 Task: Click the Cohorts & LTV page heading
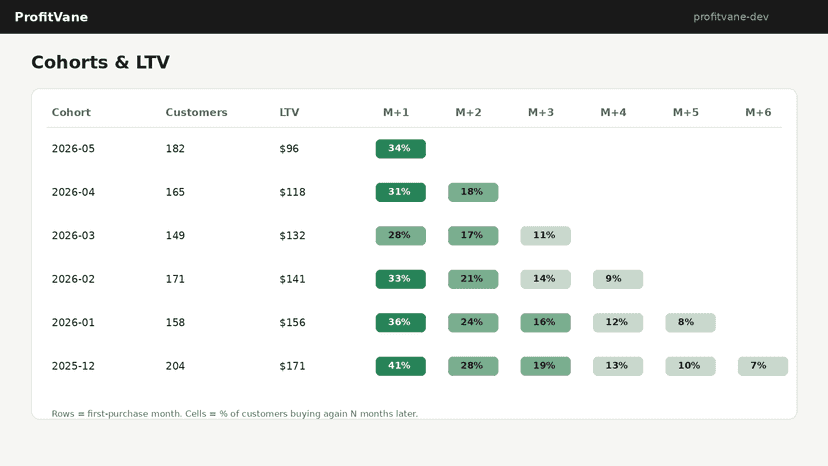click(100, 62)
